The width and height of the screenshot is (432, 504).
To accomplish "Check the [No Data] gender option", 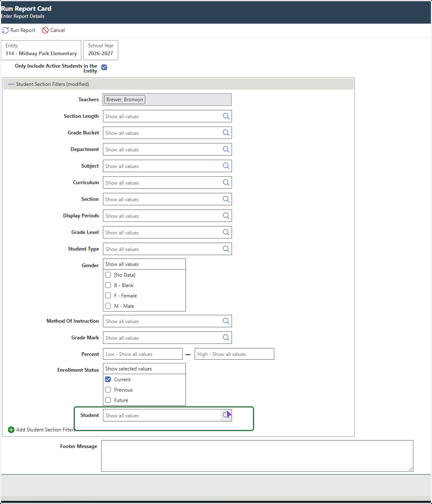I will [x=108, y=275].
